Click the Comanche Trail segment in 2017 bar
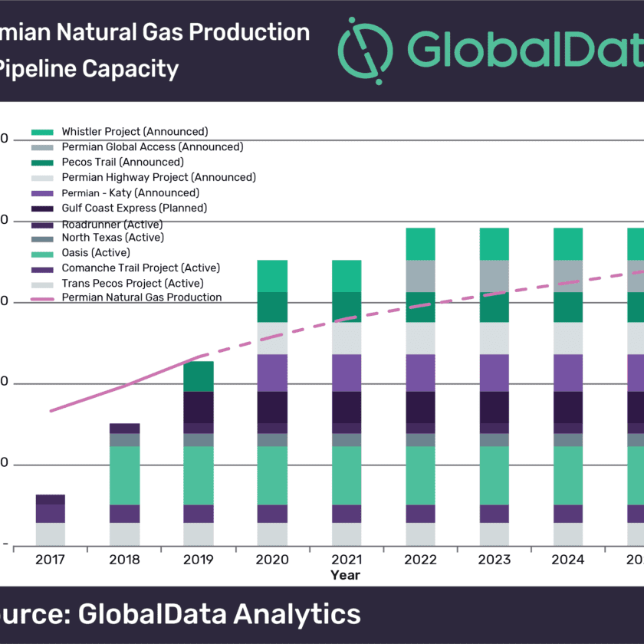This screenshot has height=644, width=644. (x=50, y=514)
